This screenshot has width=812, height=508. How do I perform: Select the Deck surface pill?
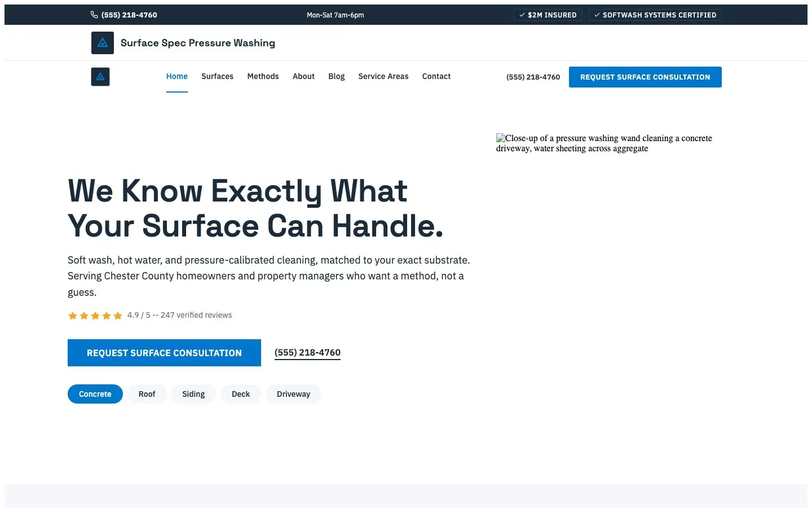(x=241, y=394)
